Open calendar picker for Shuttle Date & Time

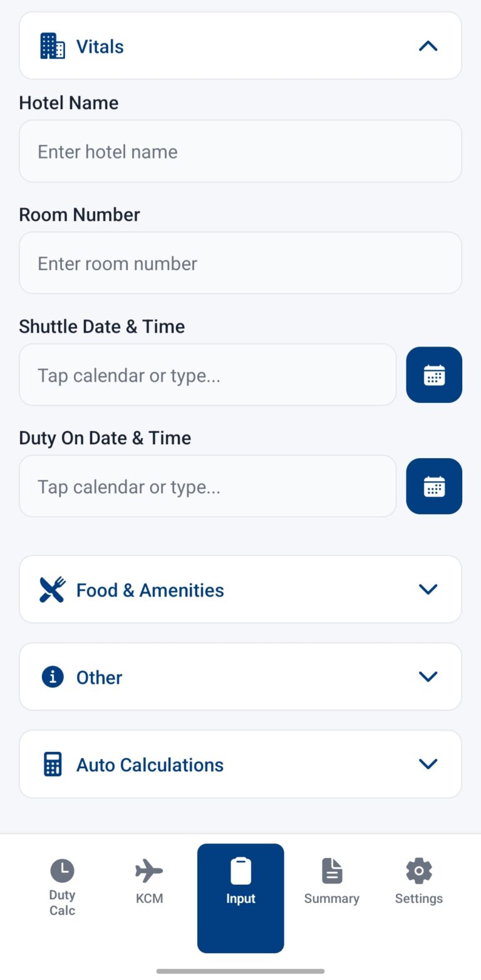coord(434,375)
